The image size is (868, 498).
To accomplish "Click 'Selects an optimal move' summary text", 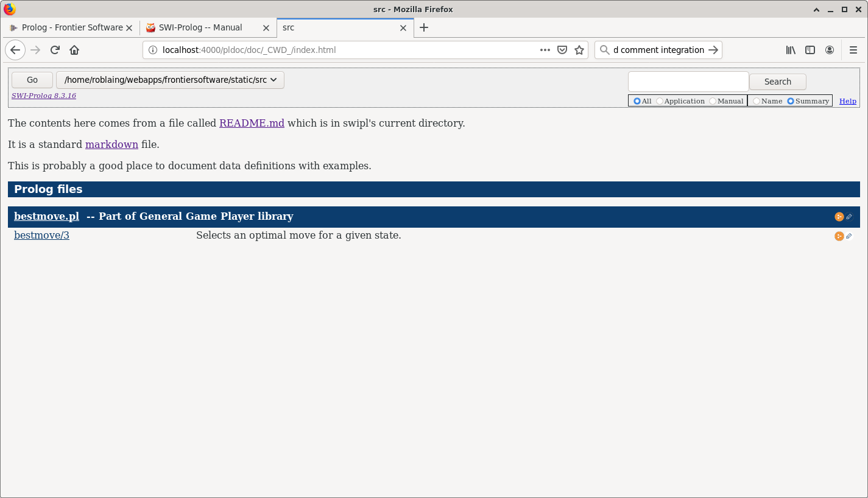I will tap(298, 235).
